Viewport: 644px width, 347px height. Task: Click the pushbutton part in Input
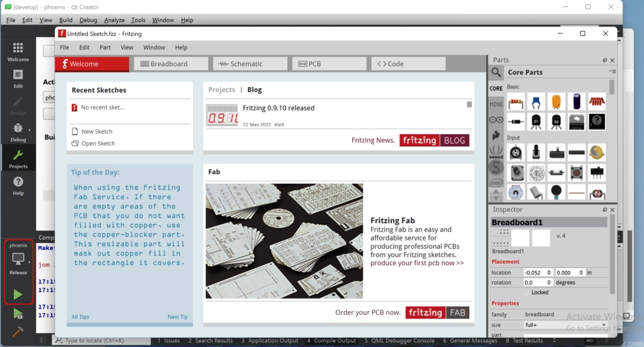pyautogui.click(x=577, y=173)
